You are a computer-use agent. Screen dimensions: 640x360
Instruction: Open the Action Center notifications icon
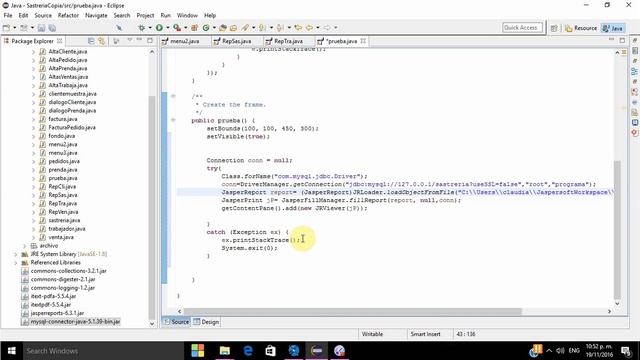(x=626, y=351)
